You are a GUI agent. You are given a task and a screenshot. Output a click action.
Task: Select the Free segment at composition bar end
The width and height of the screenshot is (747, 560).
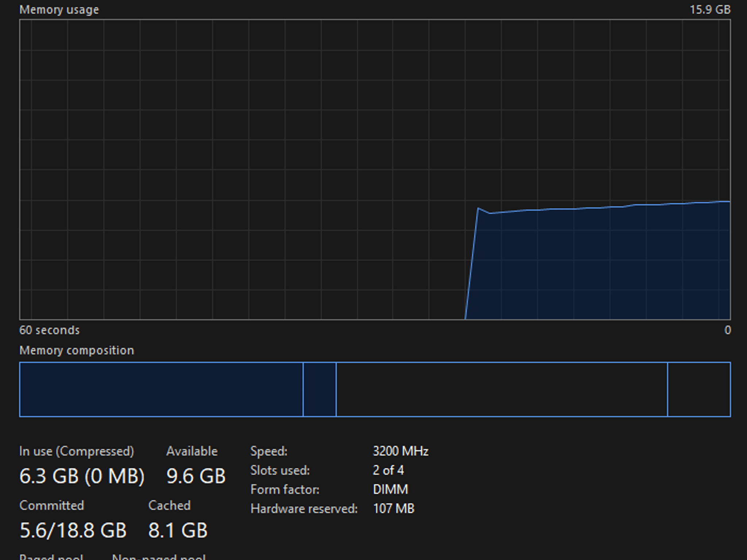click(699, 389)
